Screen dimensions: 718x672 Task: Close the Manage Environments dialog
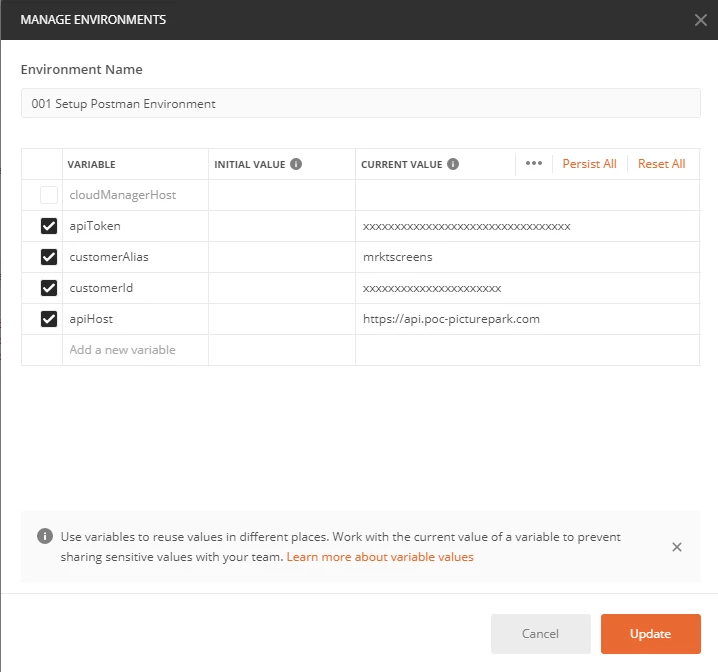[x=701, y=20]
